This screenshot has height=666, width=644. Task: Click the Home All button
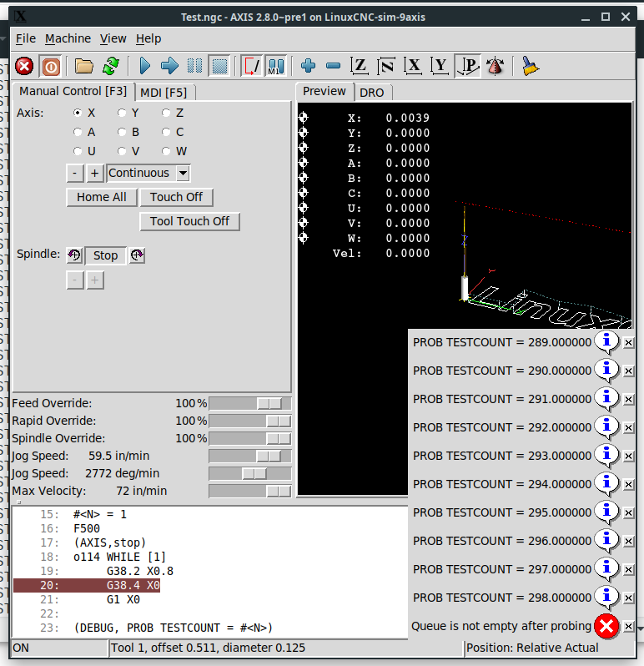click(102, 197)
